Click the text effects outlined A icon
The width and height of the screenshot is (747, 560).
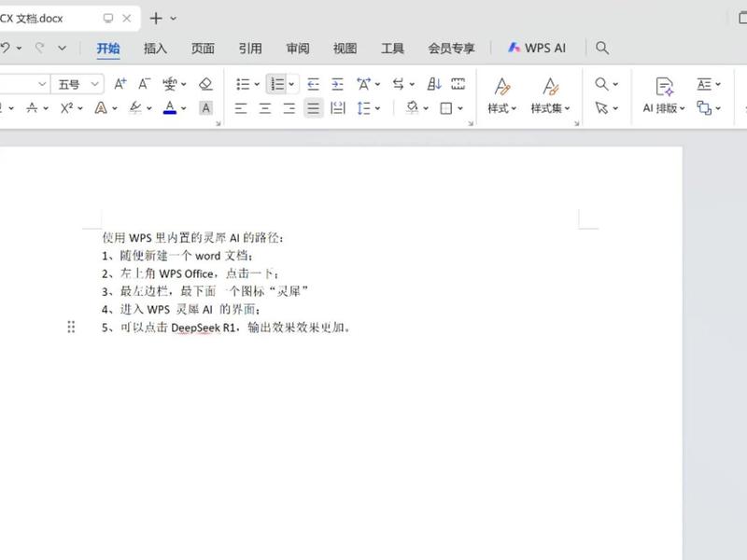(x=101, y=108)
